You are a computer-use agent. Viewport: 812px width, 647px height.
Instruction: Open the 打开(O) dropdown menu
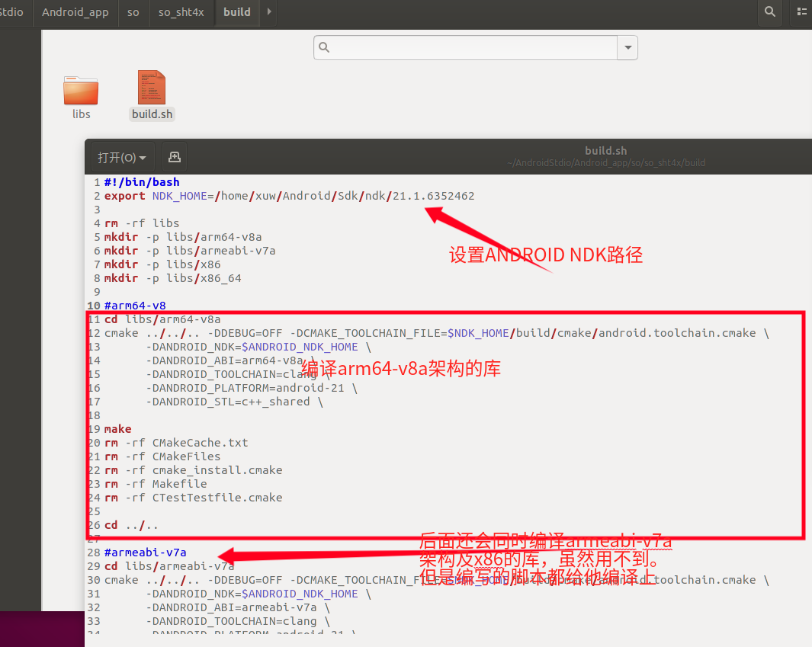click(x=121, y=158)
